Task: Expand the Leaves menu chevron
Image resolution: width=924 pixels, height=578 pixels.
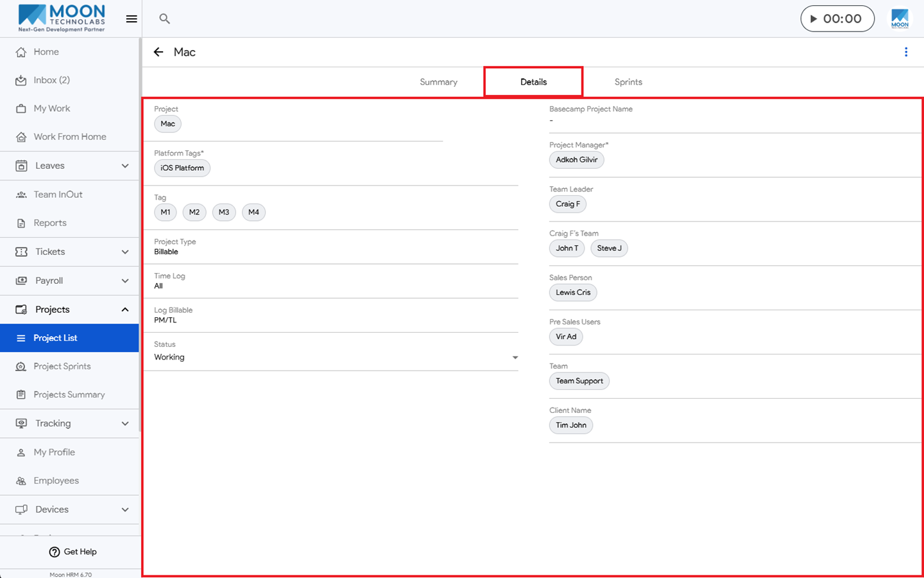Action: click(x=125, y=166)
